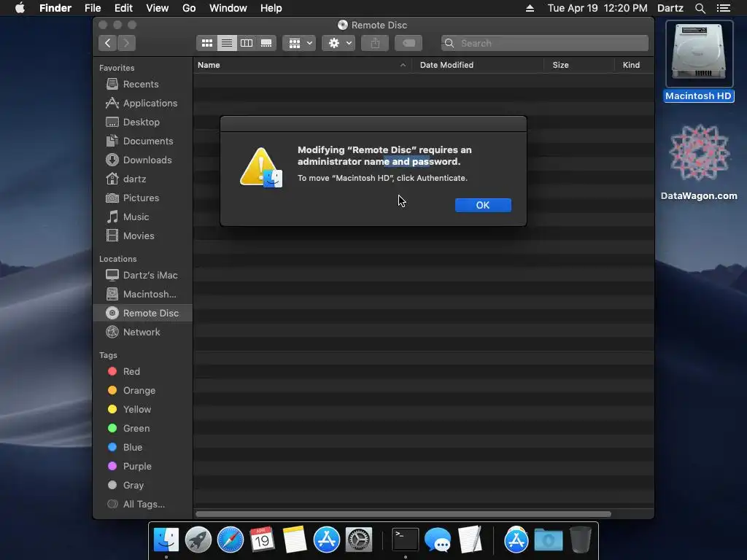Image resolution: width=747 pixels, height=560 pixels.
Task: Open the Go menu
Action: pos(189,8)
